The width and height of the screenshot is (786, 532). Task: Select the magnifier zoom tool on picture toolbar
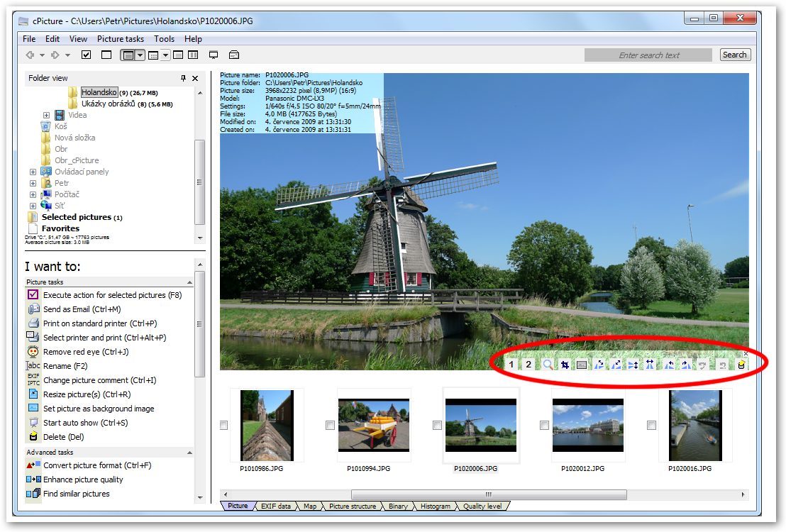(x=548, y=365)
